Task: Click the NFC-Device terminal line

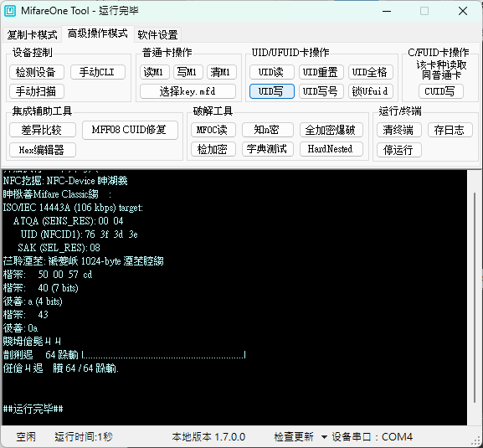Action: point(65,181)
